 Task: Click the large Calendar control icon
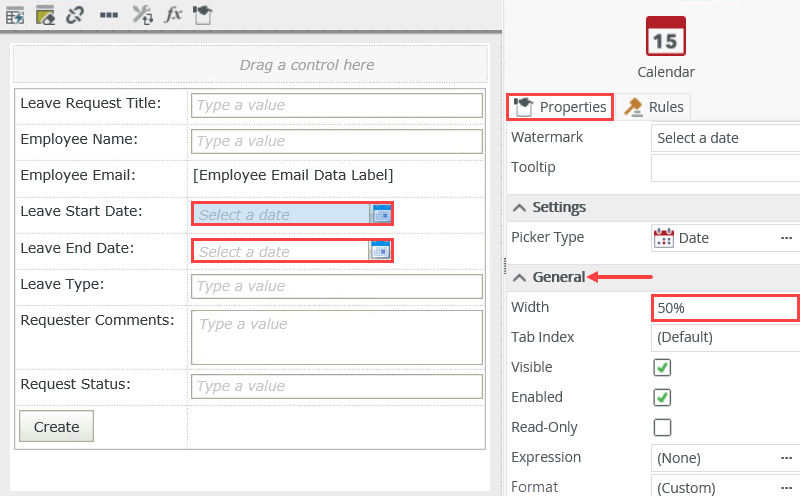tap(665, 36)
